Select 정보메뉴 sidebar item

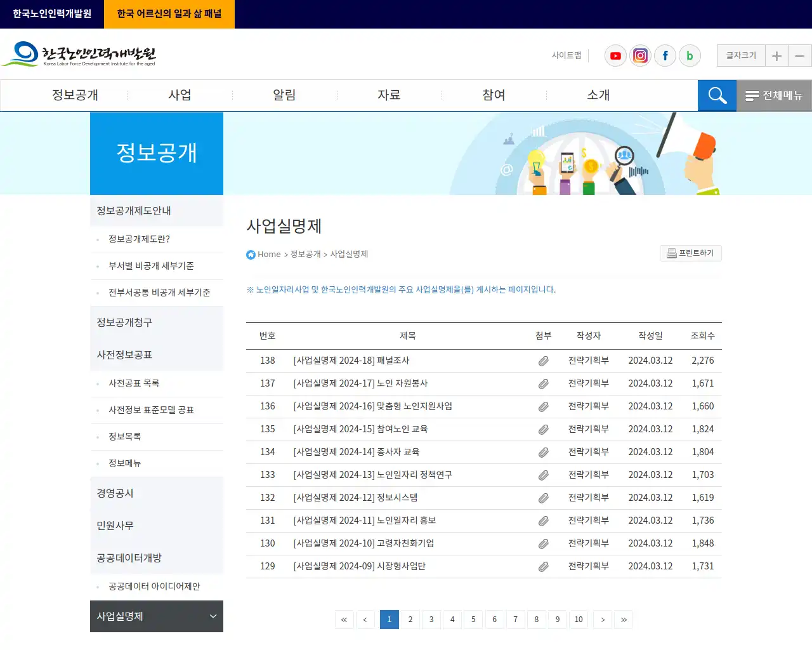[157, 463]
